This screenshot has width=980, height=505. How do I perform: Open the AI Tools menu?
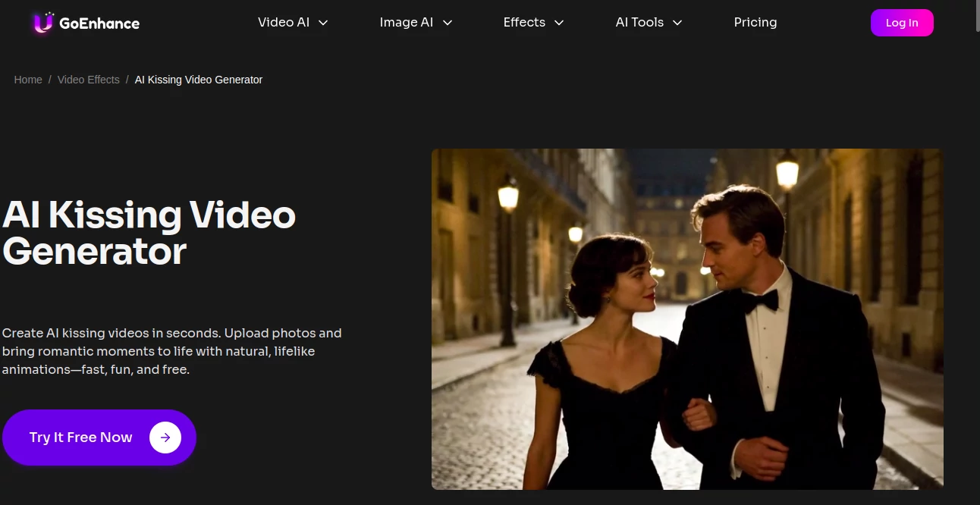[x=639, y=23]
